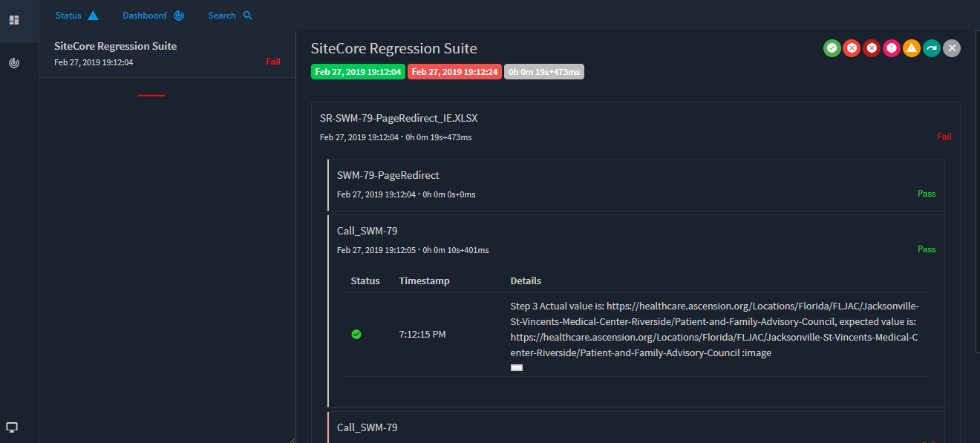Image resolution: width=980 pixels, height=443 pixels.
Task: Click the green pass icon in log row
Action: coord(356,335)
